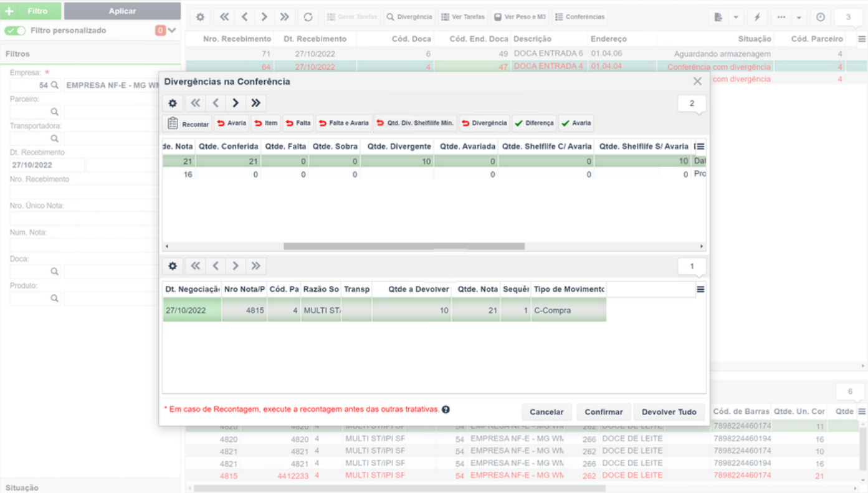The width and height of the screenshot is (868, 493).
Task: Click Dt. Recebimento date field 27/10/2022
Action: coord(47,165)
